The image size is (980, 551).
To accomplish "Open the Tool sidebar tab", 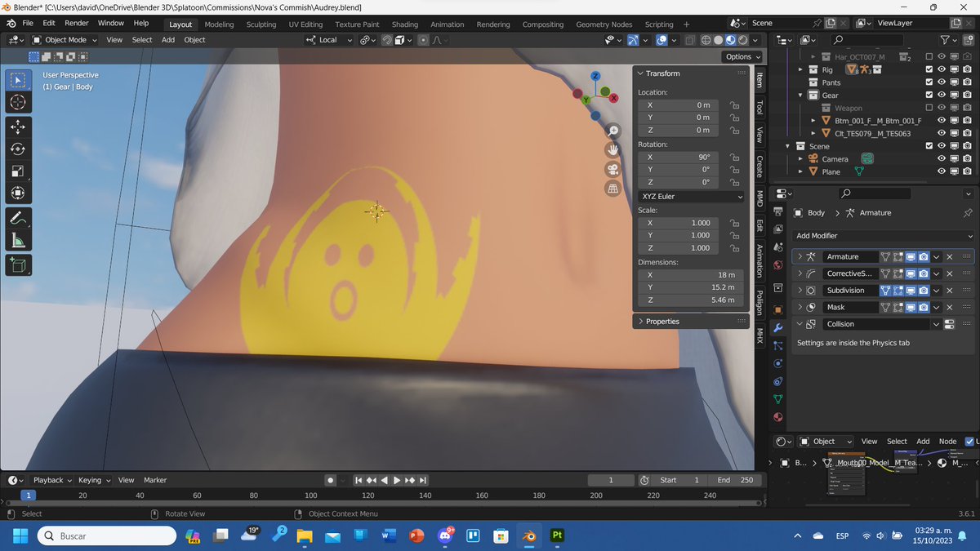I will tap(759, 107).
